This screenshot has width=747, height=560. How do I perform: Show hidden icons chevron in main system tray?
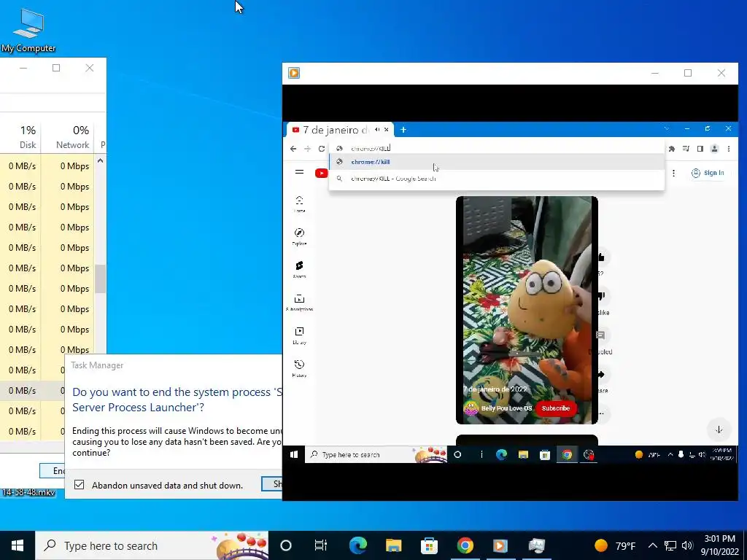pos(653,545)
